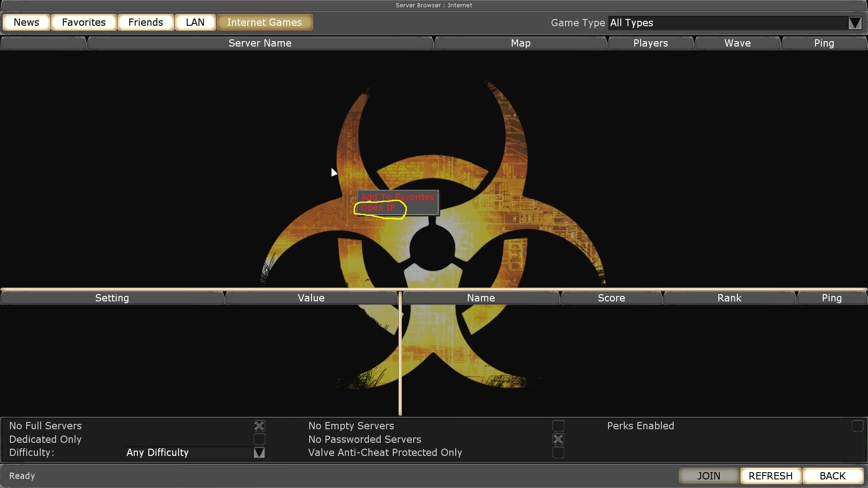Open the Game Type dropdown arrow
The image size is (868, 488).
click(x=854, y=23)
